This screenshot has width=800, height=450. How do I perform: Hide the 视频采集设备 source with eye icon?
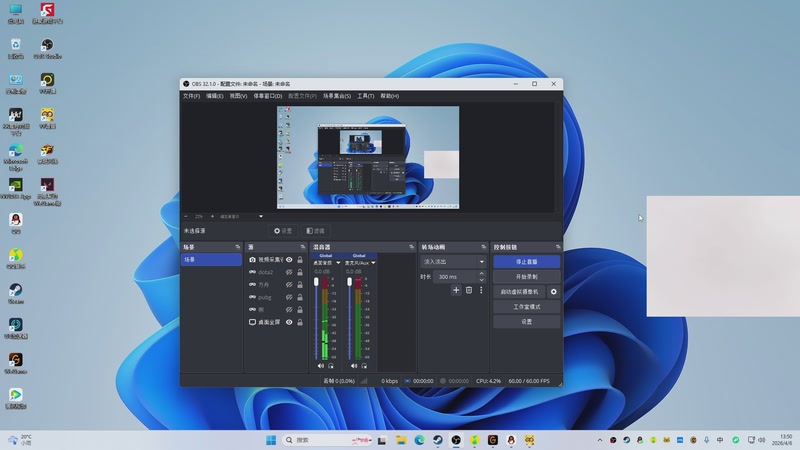289,260
